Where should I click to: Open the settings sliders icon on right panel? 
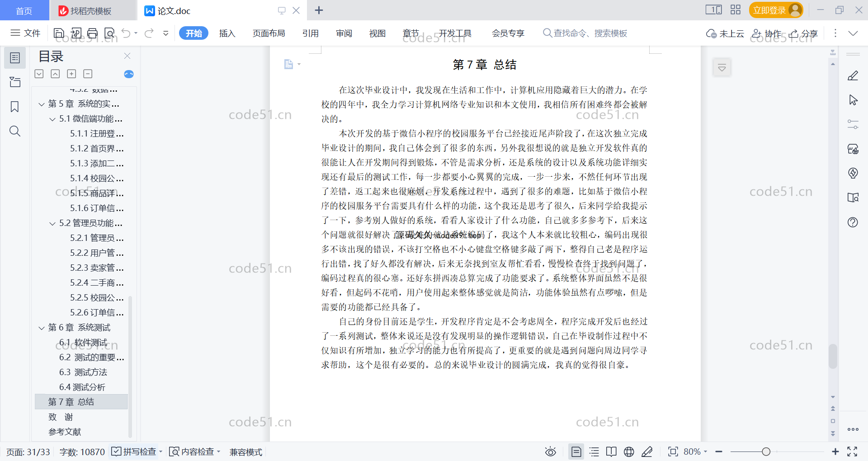tap(853, 124)
